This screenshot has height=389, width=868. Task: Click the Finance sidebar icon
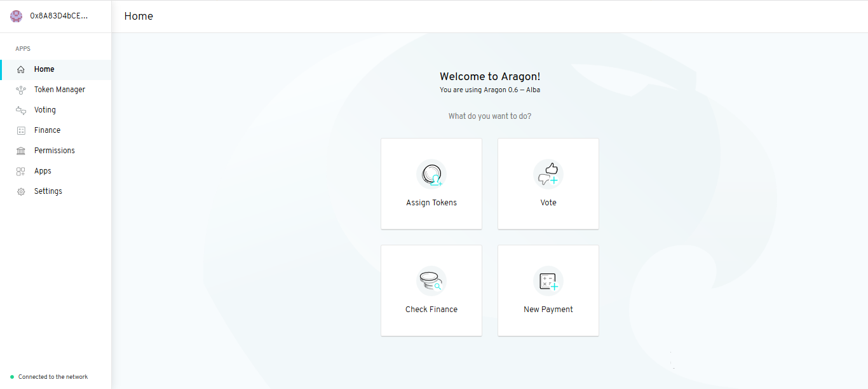(21, 130)
